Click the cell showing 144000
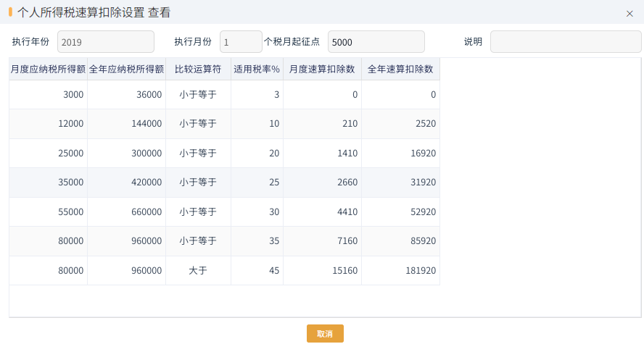 click(x=126, y=124)
